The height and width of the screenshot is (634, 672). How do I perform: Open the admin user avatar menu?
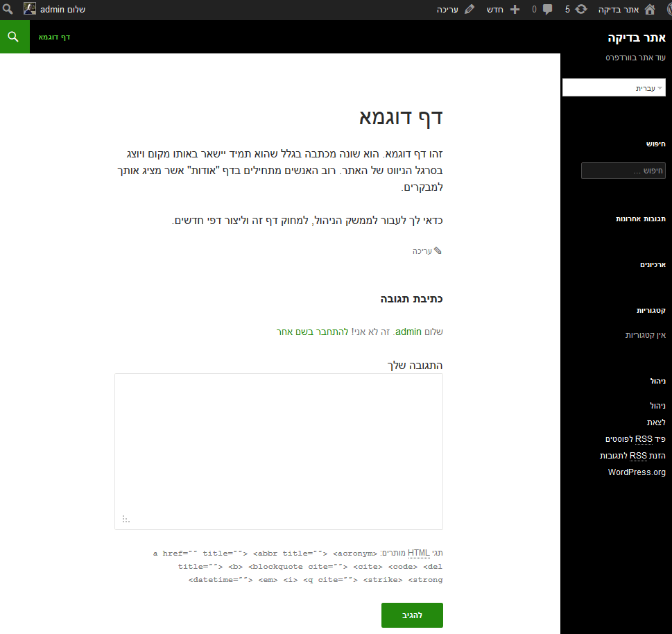click(30, 9)
